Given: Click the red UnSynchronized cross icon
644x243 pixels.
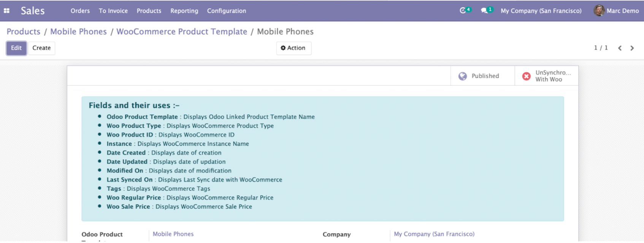Looking at the screenshot, I should [x=527, y=76].
